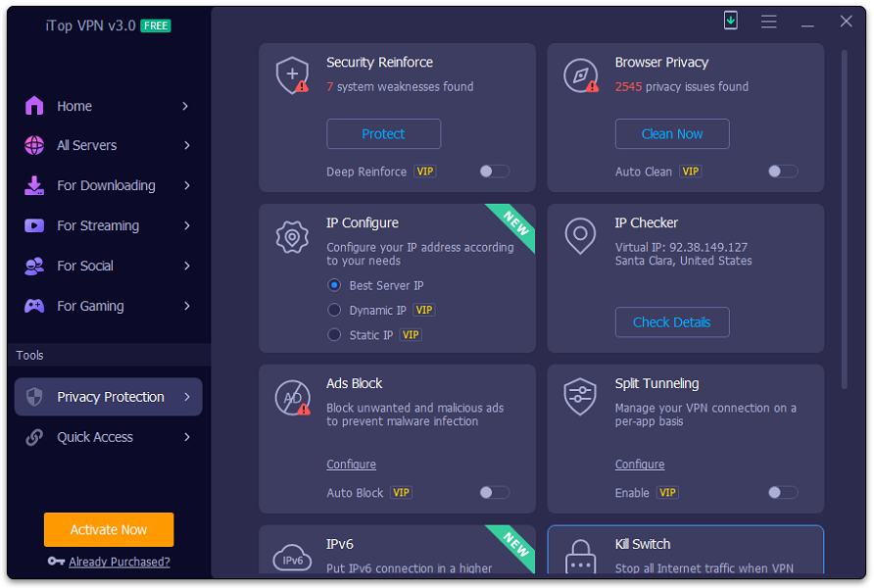Click the Already Purchased? link
874x588 pixels.
click(x=119, y=562)
